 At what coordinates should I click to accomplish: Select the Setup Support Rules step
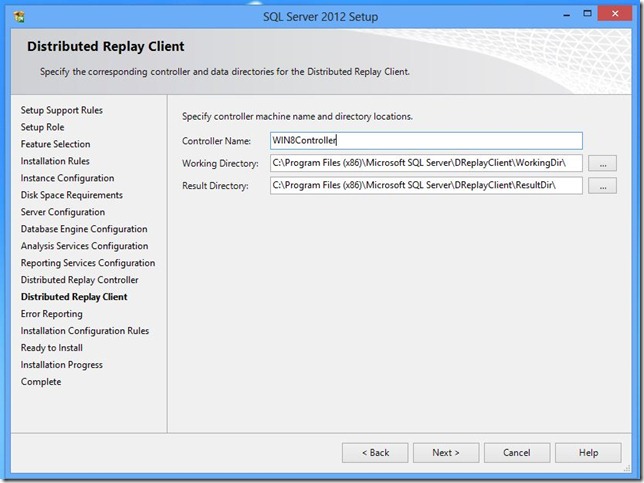click(x=62, y=110)
